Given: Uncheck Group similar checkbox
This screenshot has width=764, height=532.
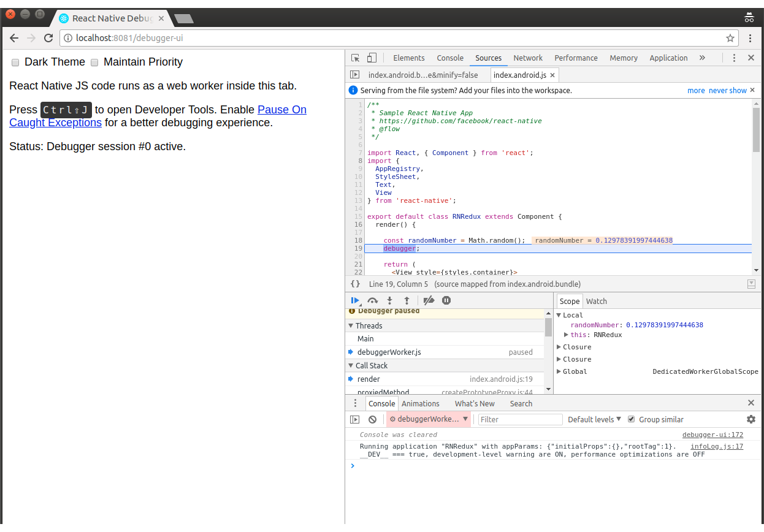Looking at the screenshot, I should click(x=632, y=419).
